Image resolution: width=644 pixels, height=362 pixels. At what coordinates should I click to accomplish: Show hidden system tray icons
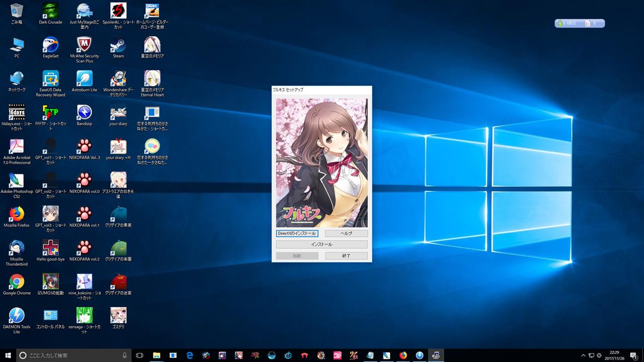point(583,355)
